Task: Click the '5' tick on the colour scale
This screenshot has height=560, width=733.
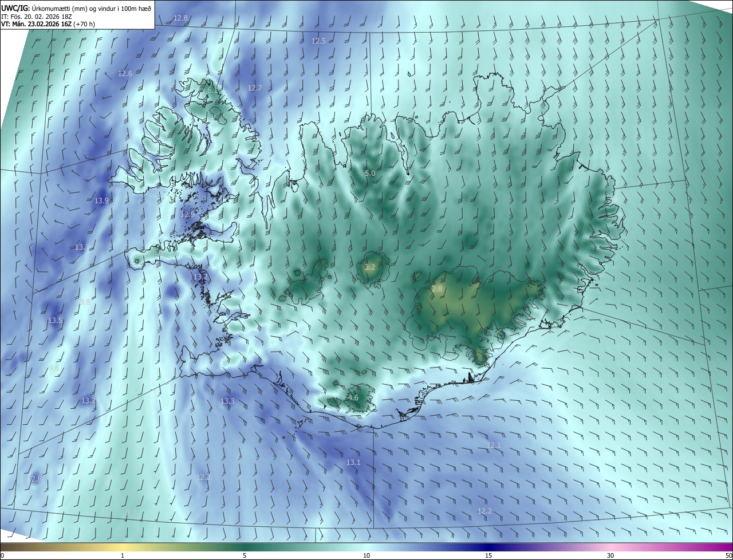Action: tap(245, 555)
